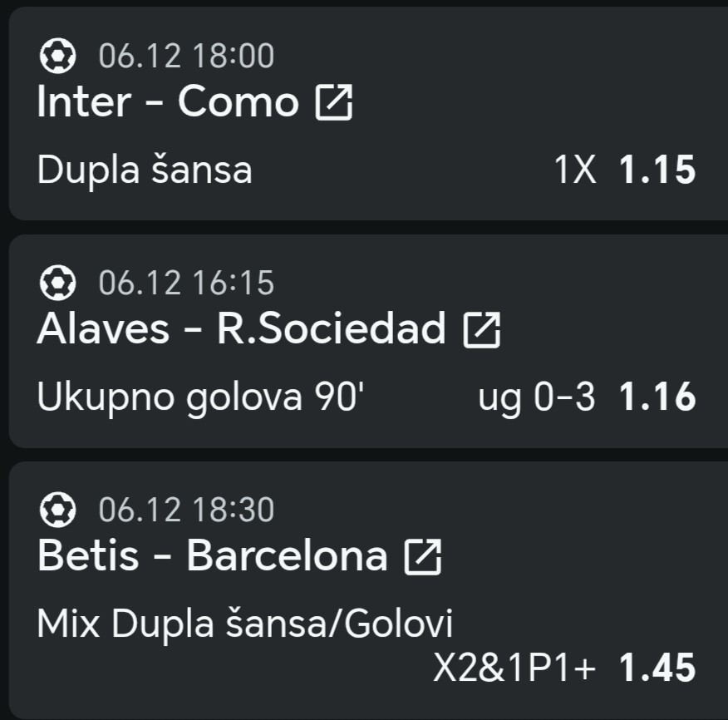Select the 1.45 odds value
The height and width of the screenshot is (720, 728).
pos(657,668)
